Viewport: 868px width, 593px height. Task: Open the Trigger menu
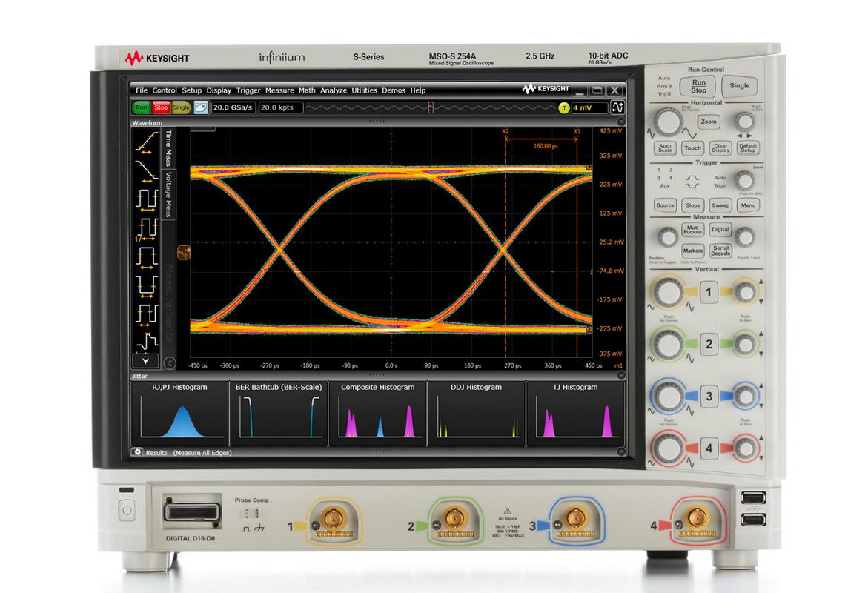click(248, 90)
